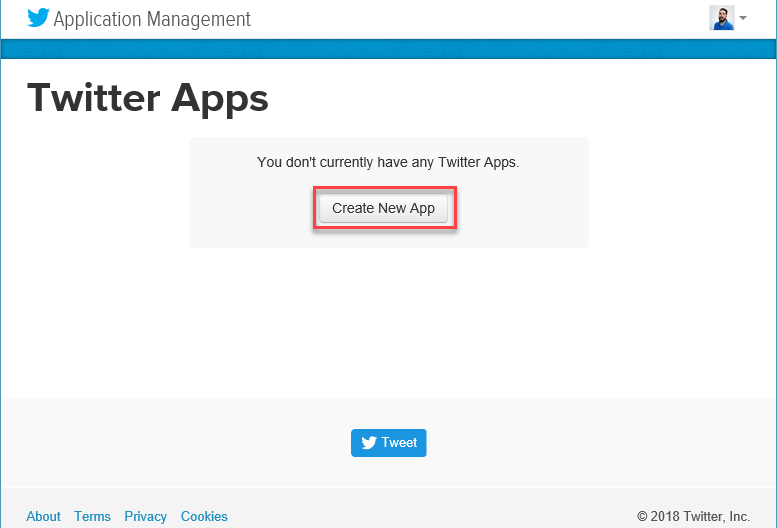Screen dimensions: 777x528
Task: Click the Twitter bird logo in header
Action: point(38,18)
